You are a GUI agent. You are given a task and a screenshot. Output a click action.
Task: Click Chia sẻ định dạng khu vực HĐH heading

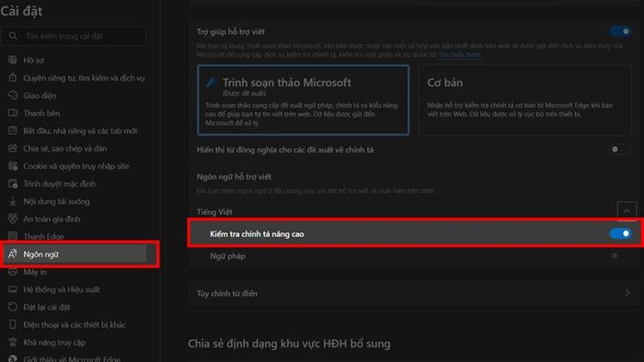[x=289, y=344]
